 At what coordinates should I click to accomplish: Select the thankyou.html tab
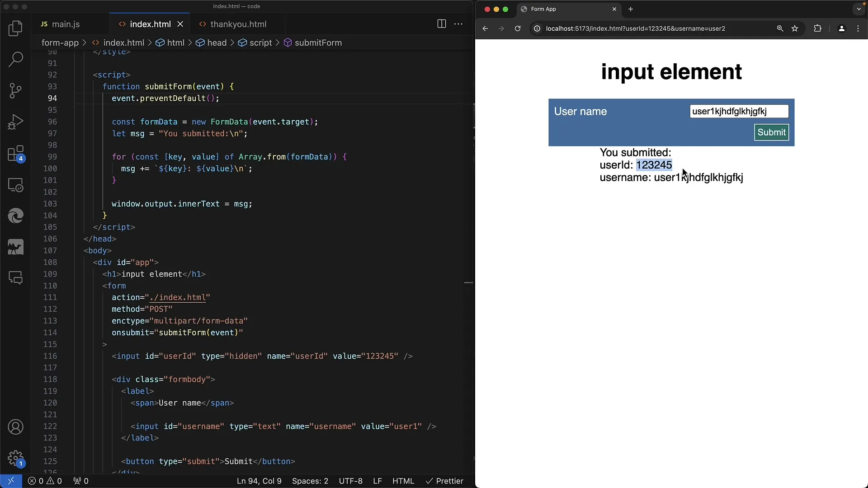[238, 24]
